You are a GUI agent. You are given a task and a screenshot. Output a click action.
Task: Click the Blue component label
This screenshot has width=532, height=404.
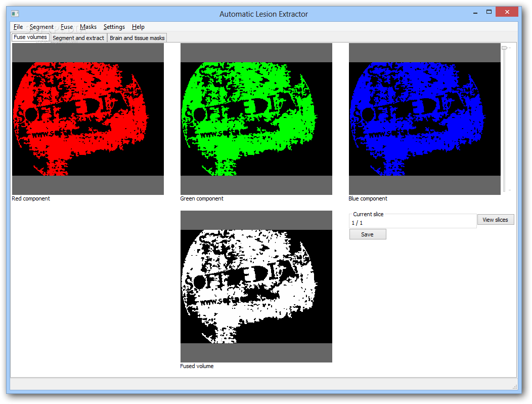(x=368, y=198)
